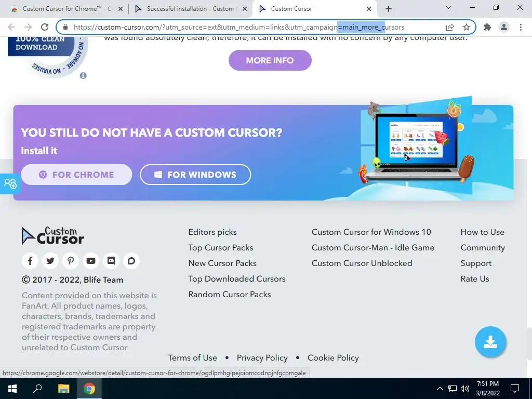532x399 pixels.
Task: Open the YouTube social icon
Action: pos(90,261)
